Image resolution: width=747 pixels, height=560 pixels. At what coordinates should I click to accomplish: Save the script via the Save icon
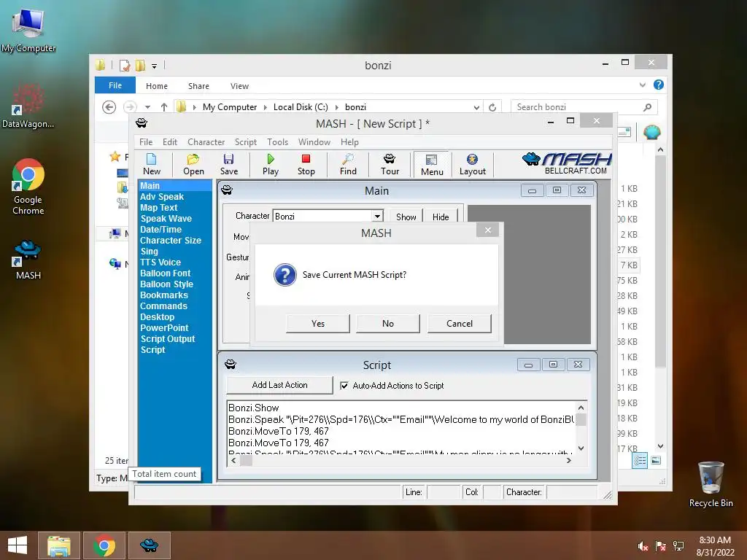228,164
